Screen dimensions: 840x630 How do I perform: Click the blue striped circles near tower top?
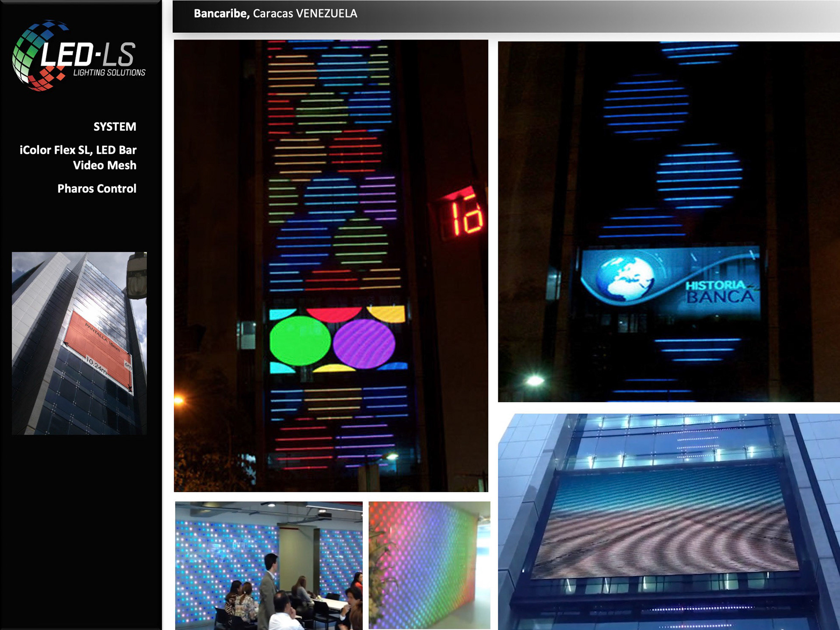click(x=646, y=107)
